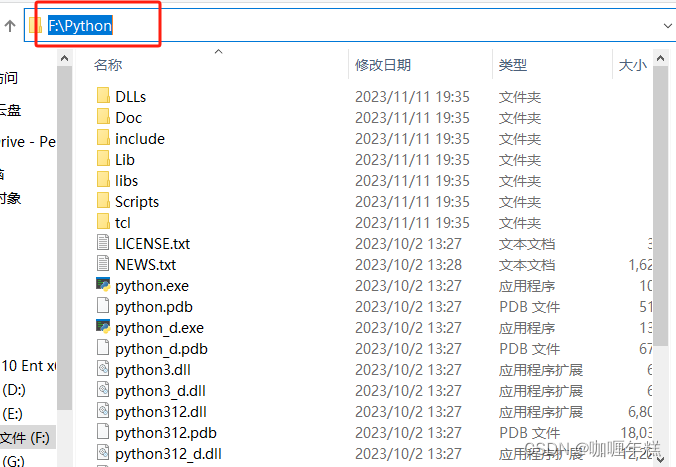The width and height of the screenshot is (676, 467).
Task: Click the python312_d.dll file icon
Action: [x=103, y=453]
